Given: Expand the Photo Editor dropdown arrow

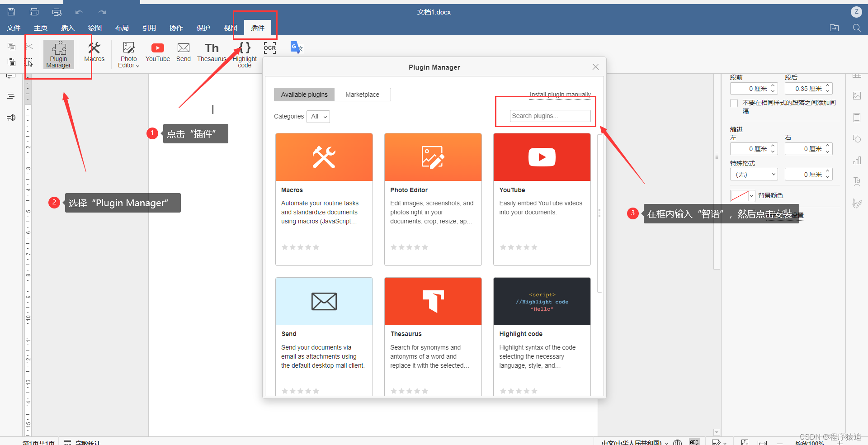Looking at the screenshot, I should [x=137, y=66].
